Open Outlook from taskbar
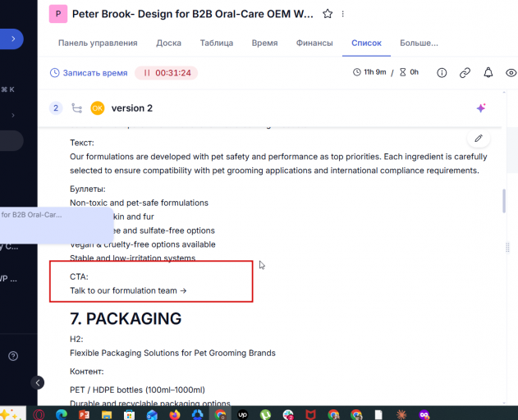The height and width of the screenshot is (420, 518). (152, 414)
